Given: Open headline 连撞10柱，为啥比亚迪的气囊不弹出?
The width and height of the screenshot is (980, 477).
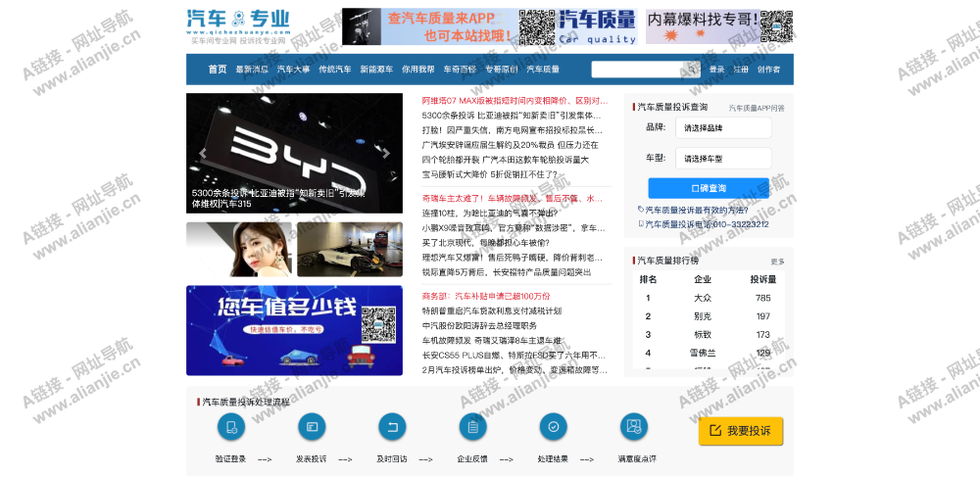Looking at the screenshot, I should pyautogui.click(x=489, y=214).
